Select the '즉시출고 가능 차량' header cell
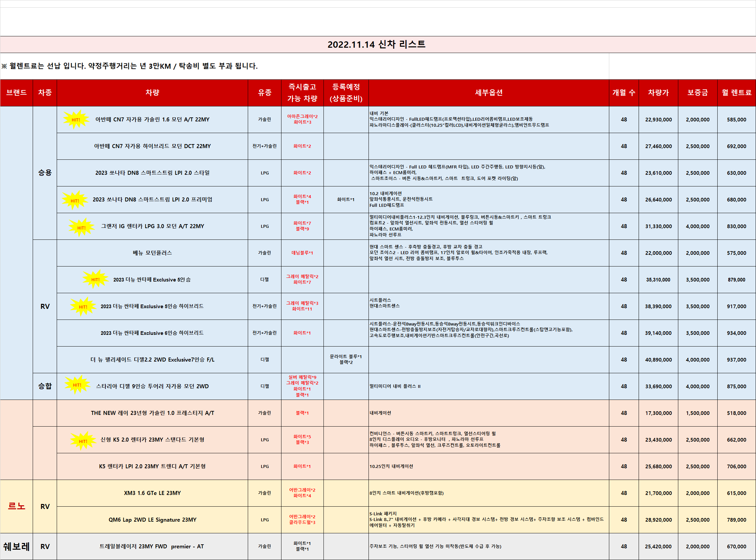Viewport: 756px width, 560px height. pos(302,93)
